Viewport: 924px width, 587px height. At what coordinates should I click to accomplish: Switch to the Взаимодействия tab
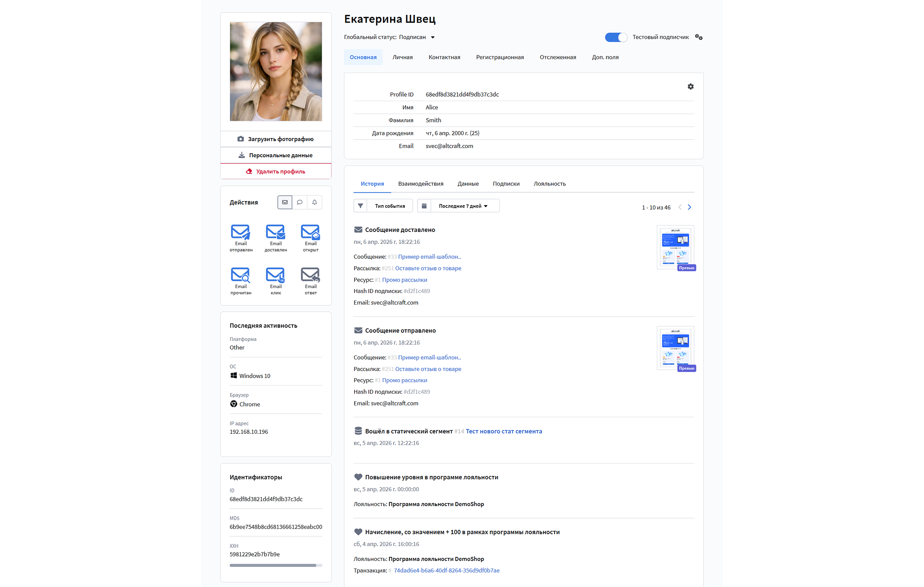point(421,184)
